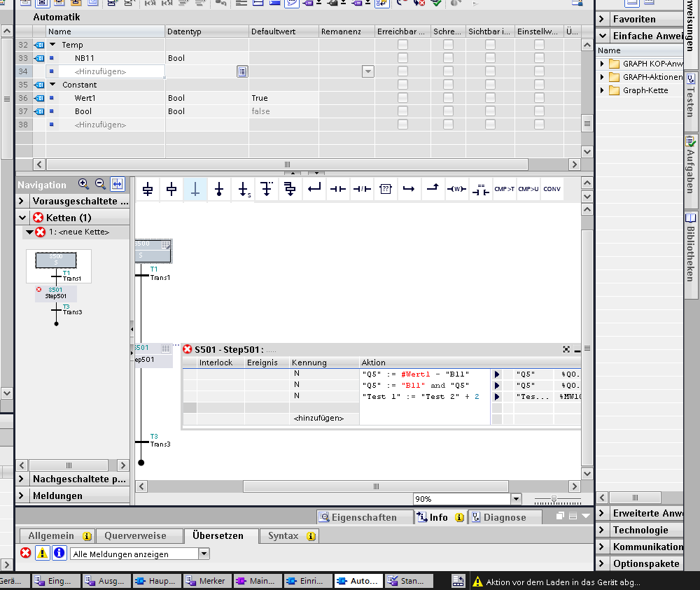The image size is (700, 590).
Task: Click the zoom in magnifier in Navigation
Action: (83, 184)
